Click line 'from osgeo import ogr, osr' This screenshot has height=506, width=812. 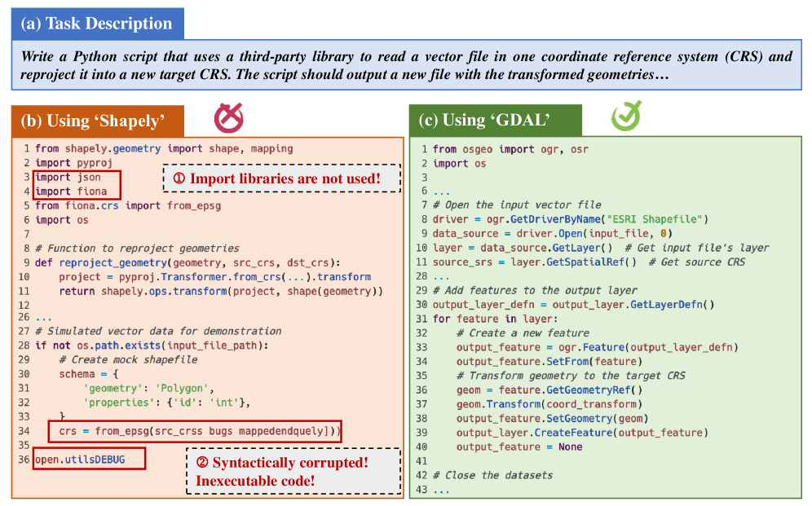coord(510,150)
